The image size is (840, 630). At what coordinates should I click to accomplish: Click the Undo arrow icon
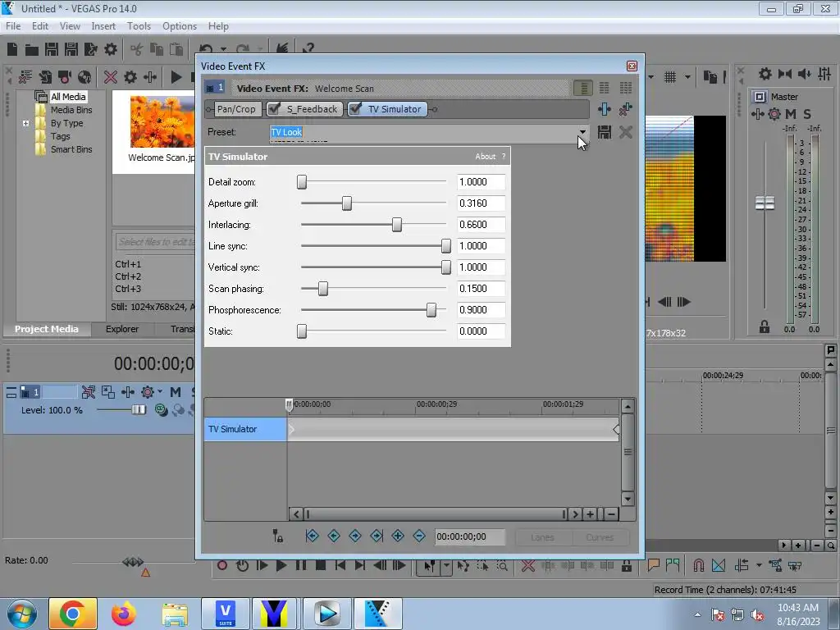tap(206, 49)
